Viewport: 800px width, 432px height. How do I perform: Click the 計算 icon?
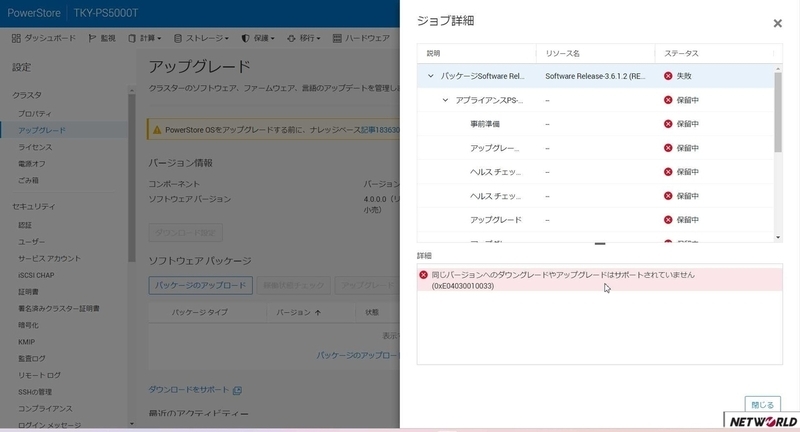(x=132, y=38)
